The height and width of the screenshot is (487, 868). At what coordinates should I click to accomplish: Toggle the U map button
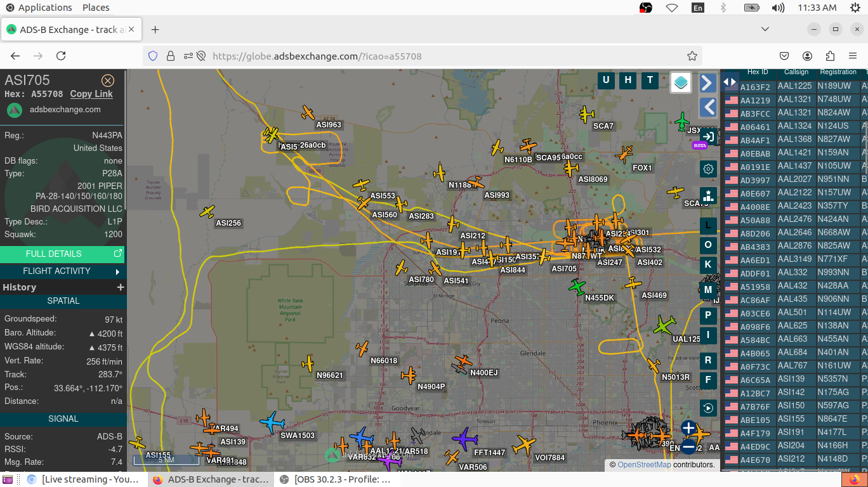pyautogui.click(x=606, y=80)
